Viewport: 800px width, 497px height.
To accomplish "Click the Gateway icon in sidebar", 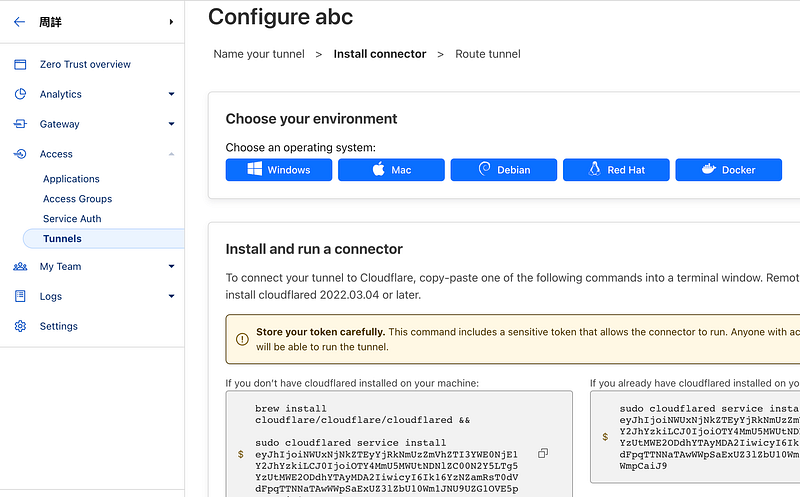I will pyautogui.click(x=20, y=124).
